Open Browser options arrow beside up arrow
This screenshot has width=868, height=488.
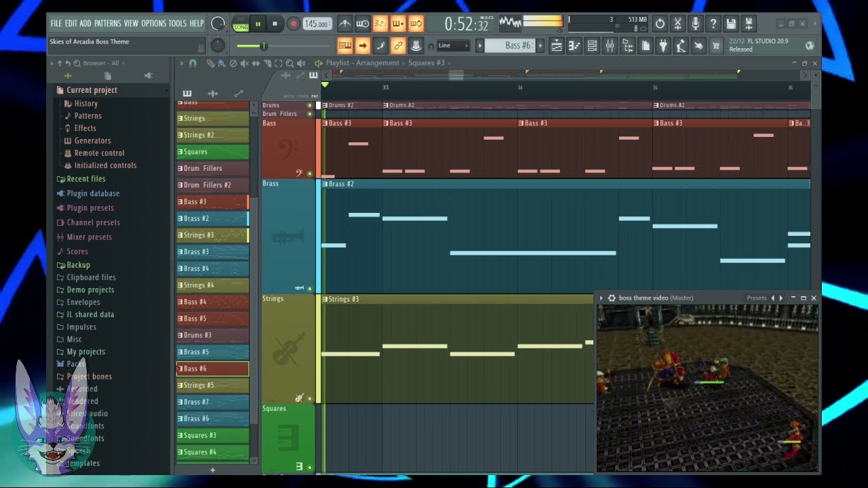click(52, 63)
